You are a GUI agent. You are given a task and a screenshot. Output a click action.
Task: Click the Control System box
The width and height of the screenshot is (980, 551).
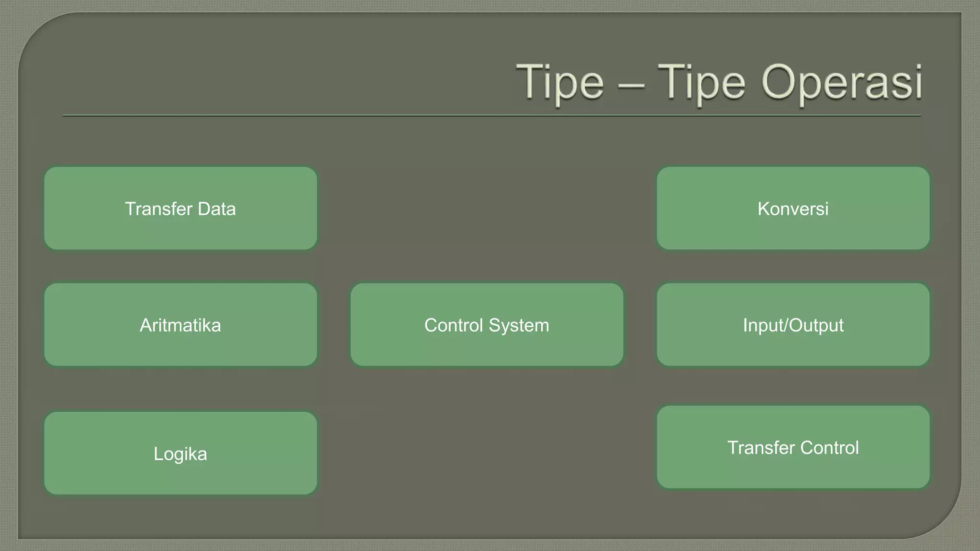[x=487, y=325]
